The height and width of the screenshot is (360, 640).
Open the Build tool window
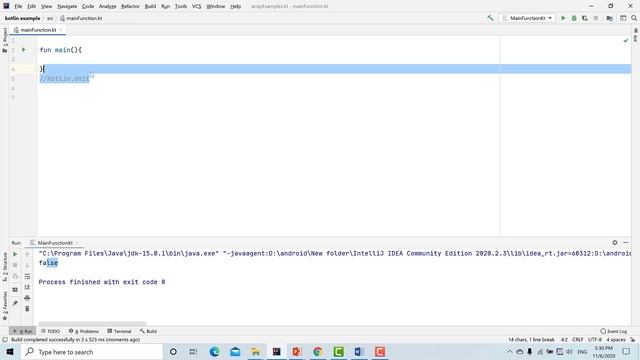148,331
